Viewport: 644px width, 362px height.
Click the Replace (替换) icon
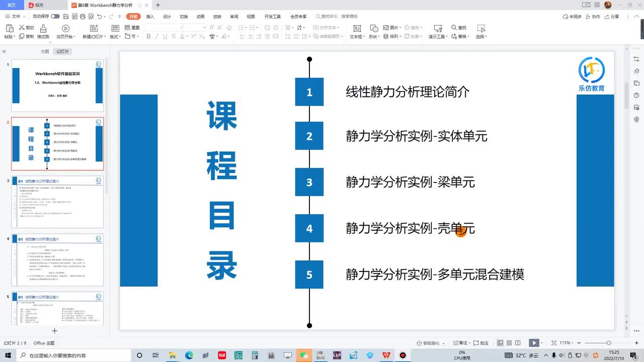pos(454,36)
